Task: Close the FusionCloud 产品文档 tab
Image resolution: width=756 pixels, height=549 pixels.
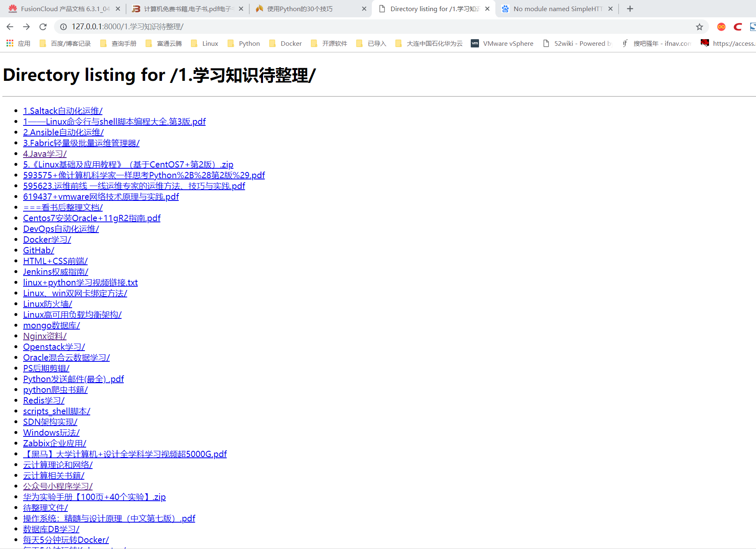Action: pyautogui.click(x=118, y=9)
